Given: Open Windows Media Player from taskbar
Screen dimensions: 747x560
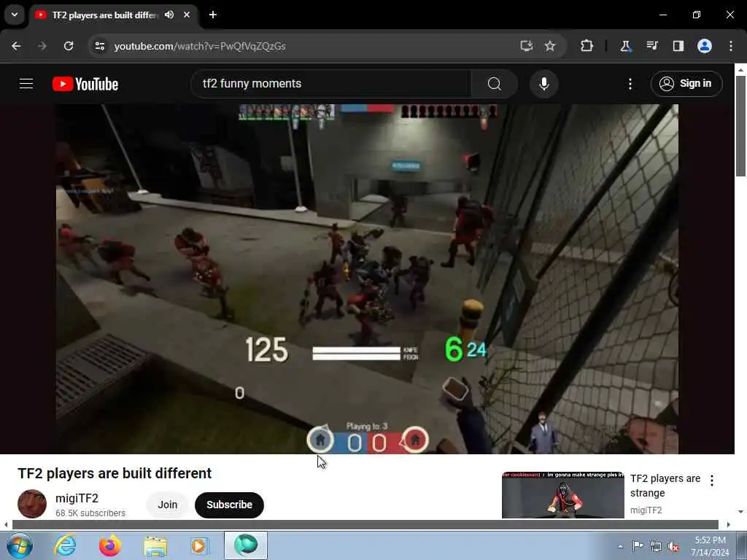Looking at the screenshot, I should tap(200, 545).
